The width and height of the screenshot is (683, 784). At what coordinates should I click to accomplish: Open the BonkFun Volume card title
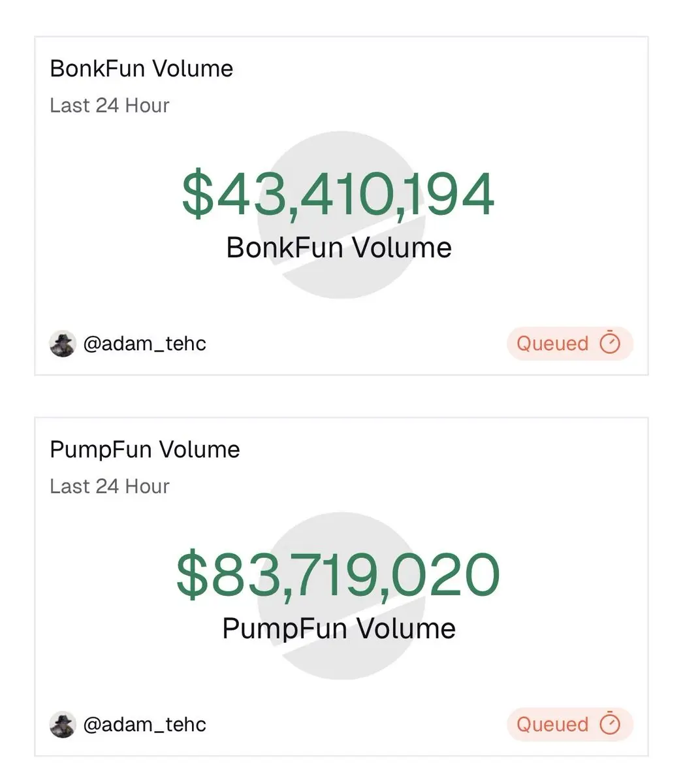[x=142, y=69]
